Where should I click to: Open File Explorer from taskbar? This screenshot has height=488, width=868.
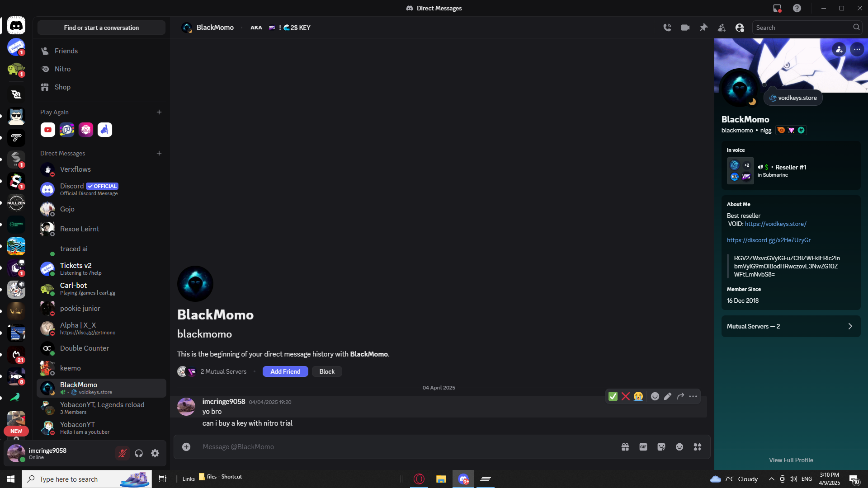(441, 479)
